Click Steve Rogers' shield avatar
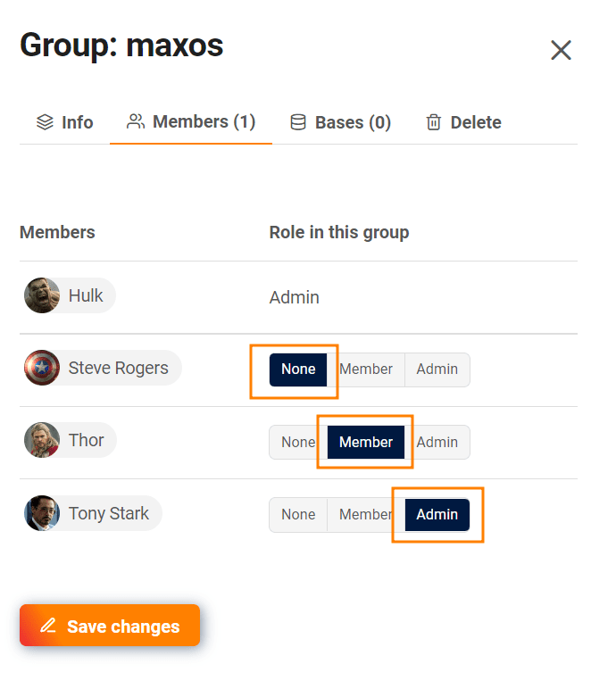Viewport: 616px width, 689px height. 42,368
